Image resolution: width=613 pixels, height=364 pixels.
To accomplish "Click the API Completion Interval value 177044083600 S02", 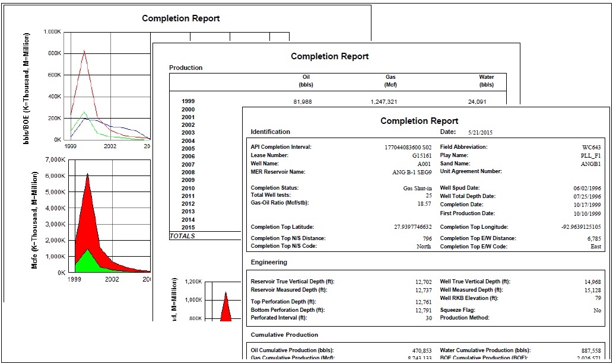I will coord(408,147).
